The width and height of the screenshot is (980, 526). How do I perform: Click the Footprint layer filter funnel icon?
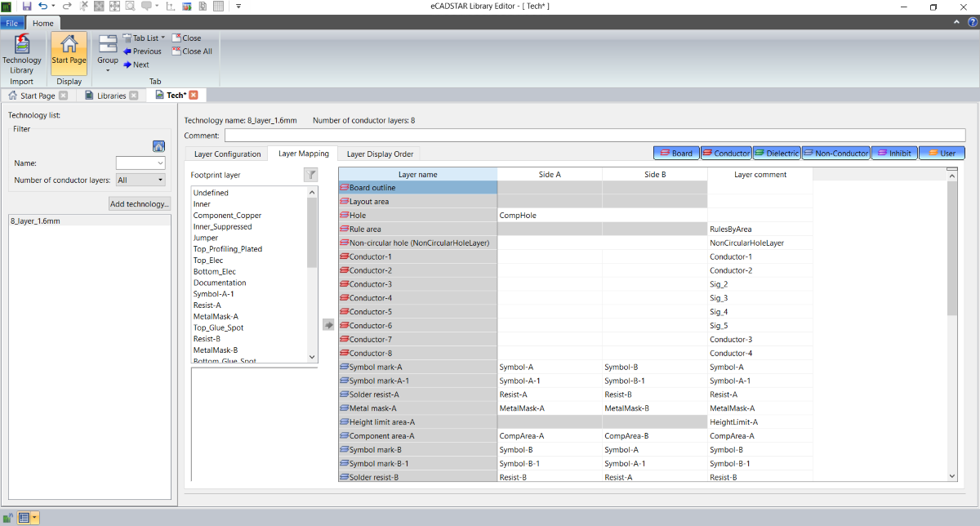click(310, 175)
